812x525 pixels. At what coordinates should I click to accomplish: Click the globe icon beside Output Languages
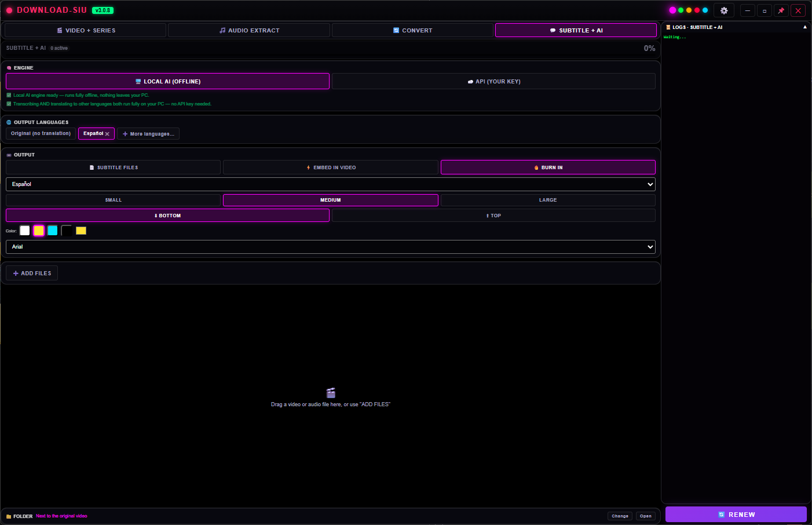click(9, 122)
